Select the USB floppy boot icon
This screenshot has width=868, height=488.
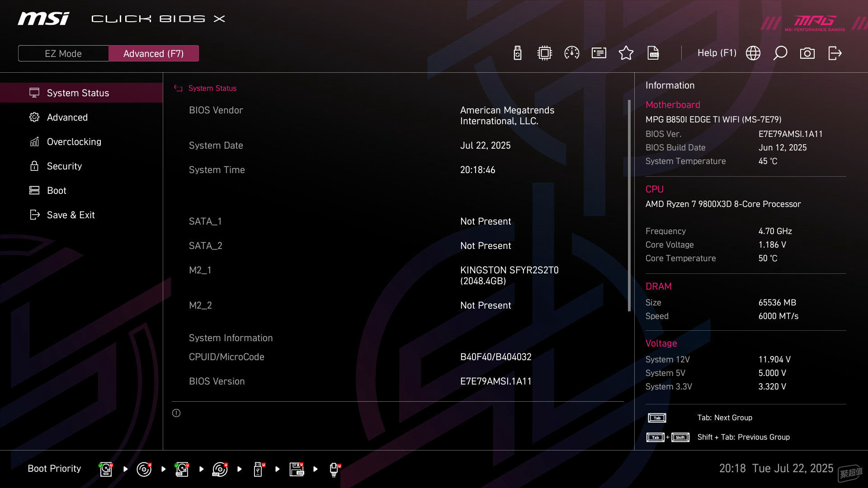pyautogui.click(x=297, y=469)
